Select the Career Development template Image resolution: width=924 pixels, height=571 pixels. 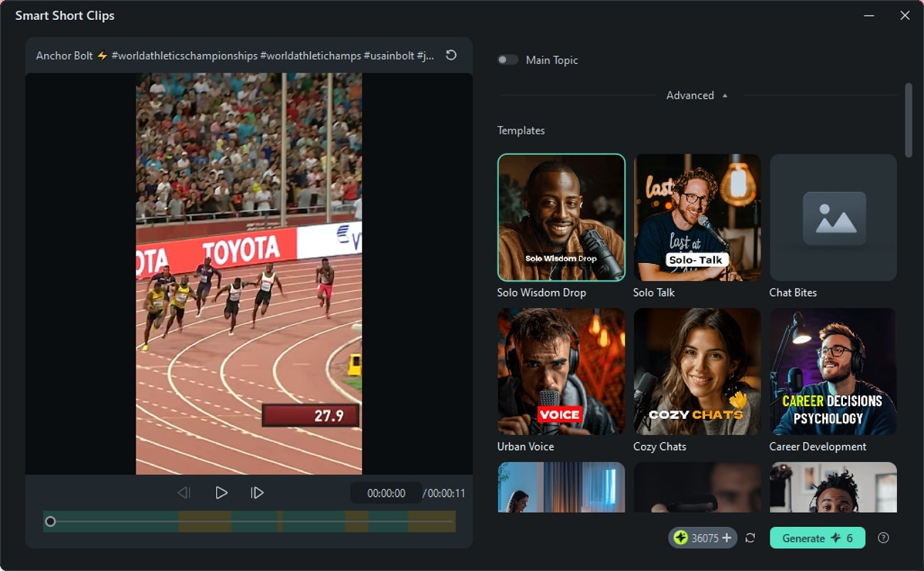[x=832, y=370]
